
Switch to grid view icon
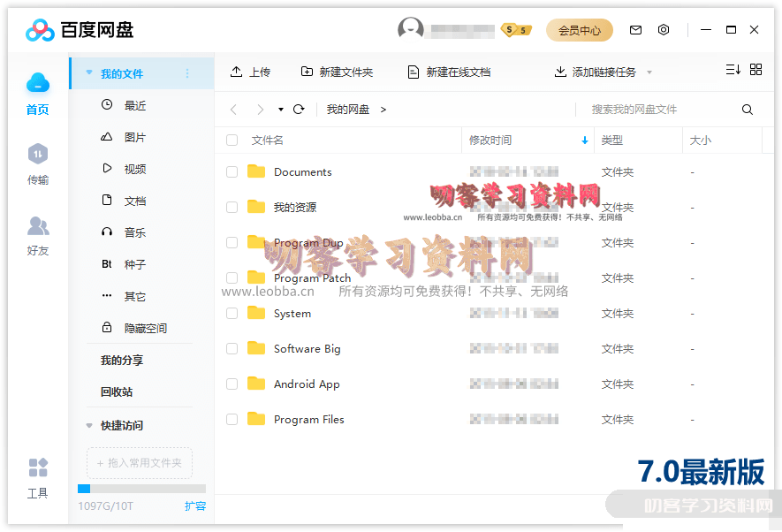pyautogui.click(x=755, y=70)
